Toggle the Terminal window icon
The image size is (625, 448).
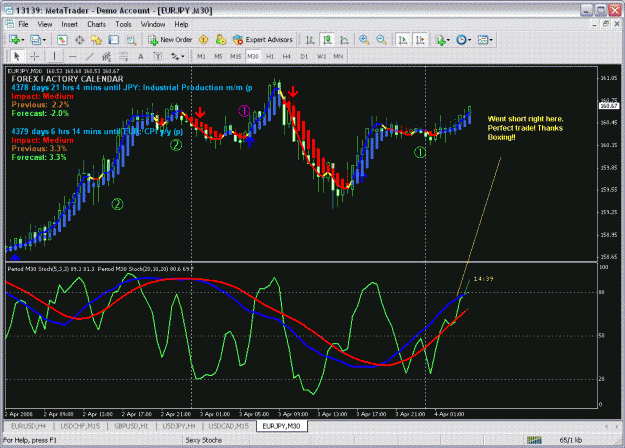click(114, 40)
